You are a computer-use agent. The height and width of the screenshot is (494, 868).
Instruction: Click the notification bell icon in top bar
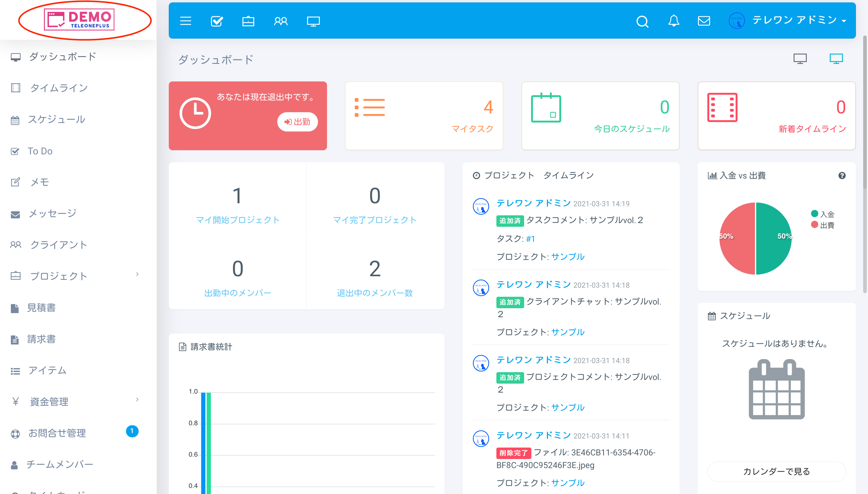(x=674, y=20)
